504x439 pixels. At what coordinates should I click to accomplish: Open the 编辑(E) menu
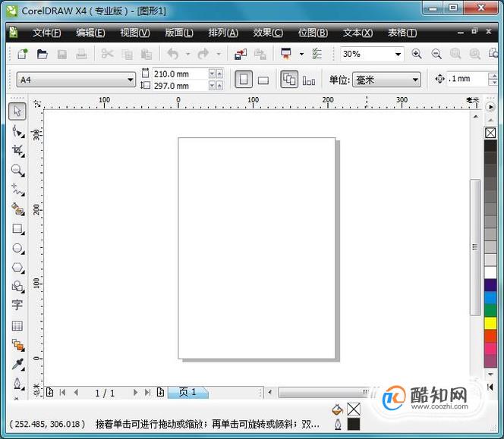point(90,33)
